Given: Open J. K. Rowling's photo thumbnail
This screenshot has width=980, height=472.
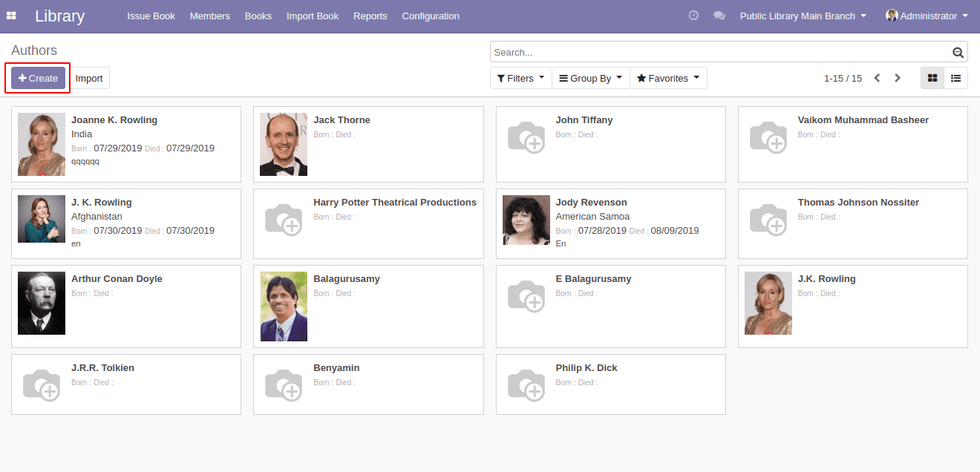Looking at the screenshot, I should click(42, 219).
